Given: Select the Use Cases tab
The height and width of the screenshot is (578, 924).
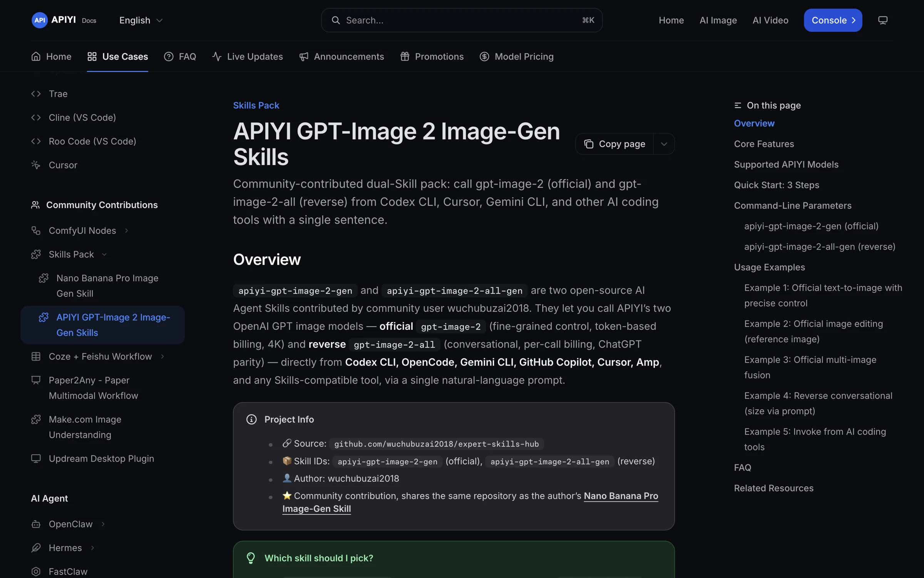Looking at the screenshot, I should (117, 57).
